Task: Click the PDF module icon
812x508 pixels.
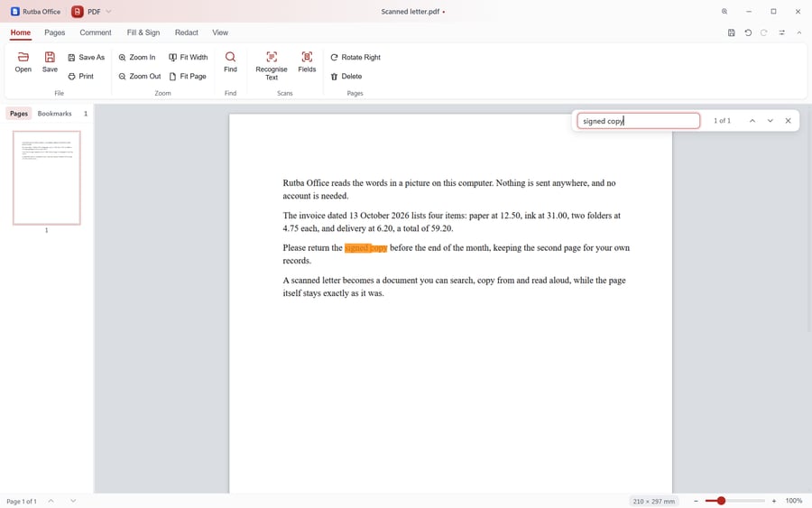Action: [78, 12]
